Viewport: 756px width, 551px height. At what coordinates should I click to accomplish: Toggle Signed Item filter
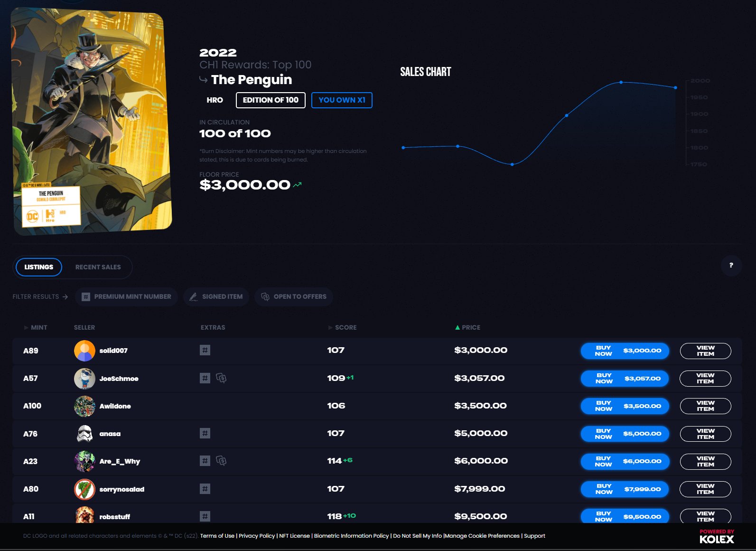(x=216, y=296)
